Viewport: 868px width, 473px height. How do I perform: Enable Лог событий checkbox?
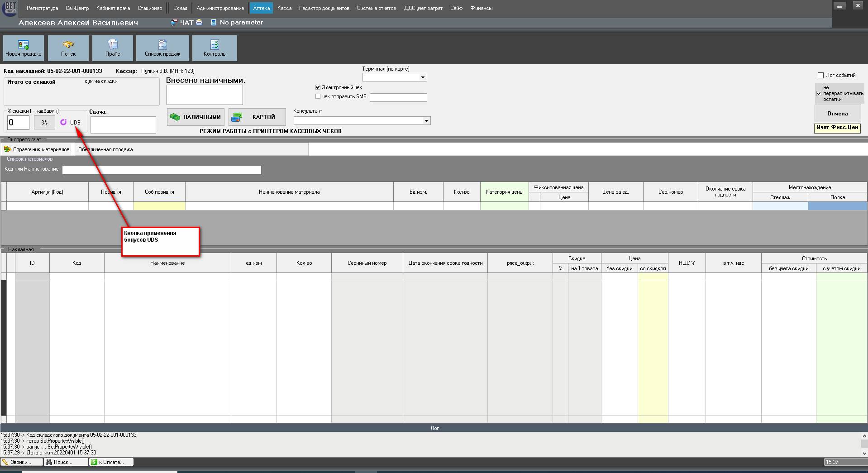click(x=820, y=76)
